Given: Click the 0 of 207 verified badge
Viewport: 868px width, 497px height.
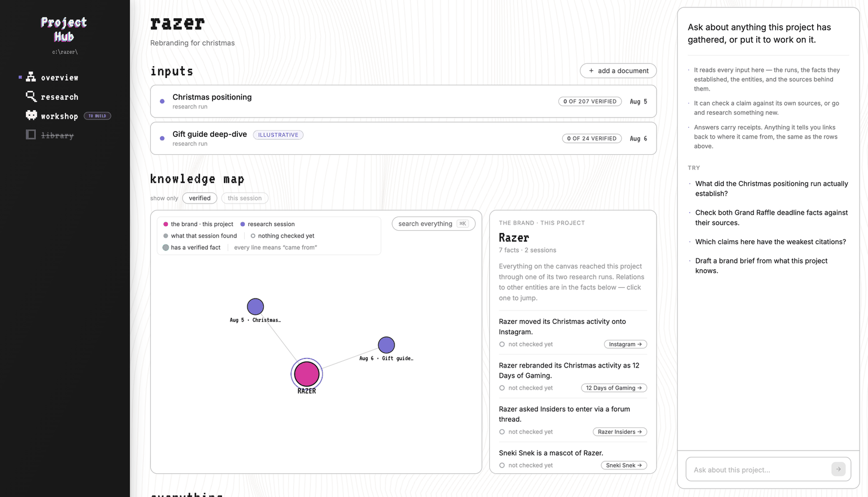Looking at the screenshot, I should (590, 101).
